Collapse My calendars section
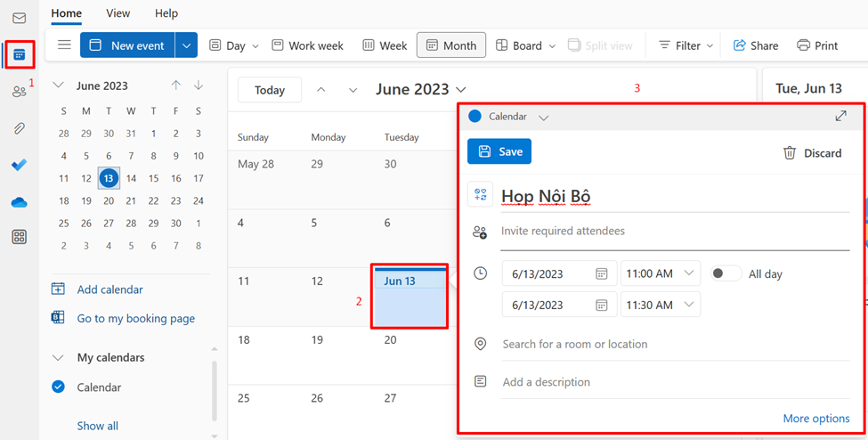 58,357
